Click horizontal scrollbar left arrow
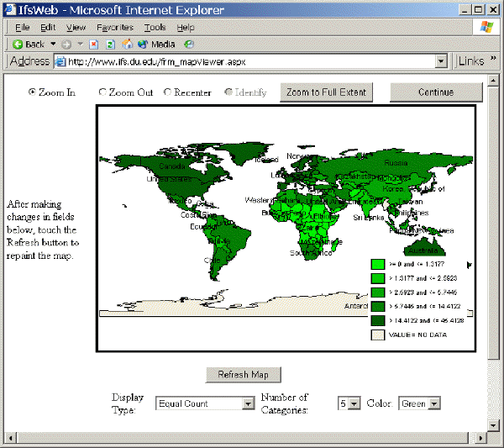 click(x=11, y=438)
